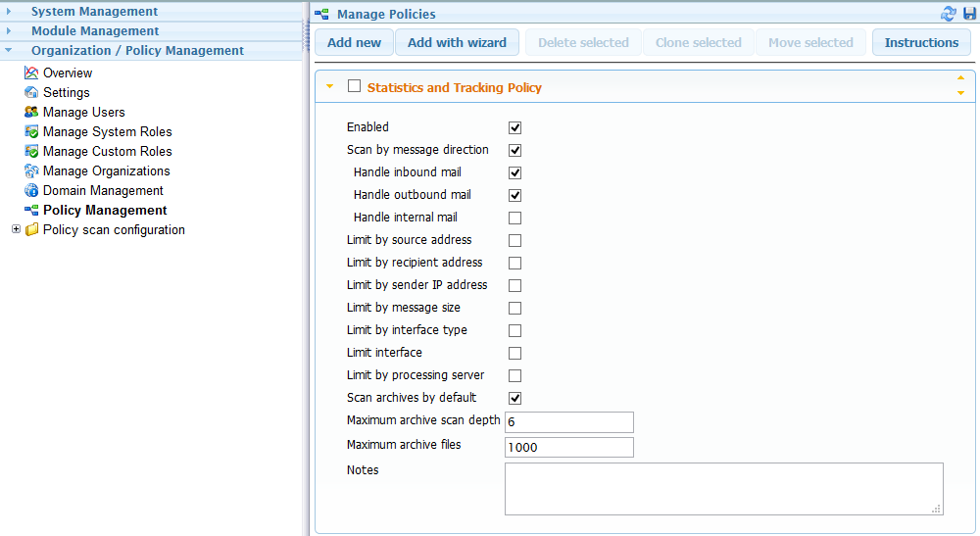Open the Module Management accordion section
The image size is (980, 536).
pyautogui.click(x=94, y=31)
